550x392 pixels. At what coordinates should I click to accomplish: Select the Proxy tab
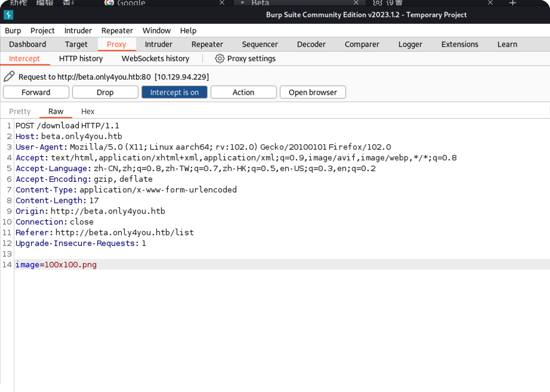[x=117, y=44]
